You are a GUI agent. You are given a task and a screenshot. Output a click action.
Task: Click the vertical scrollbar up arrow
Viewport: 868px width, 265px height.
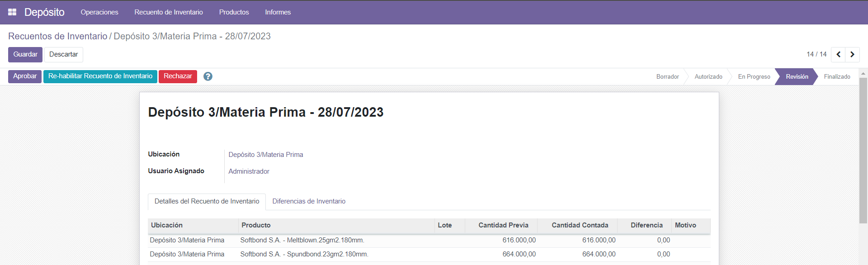point(863,73)
